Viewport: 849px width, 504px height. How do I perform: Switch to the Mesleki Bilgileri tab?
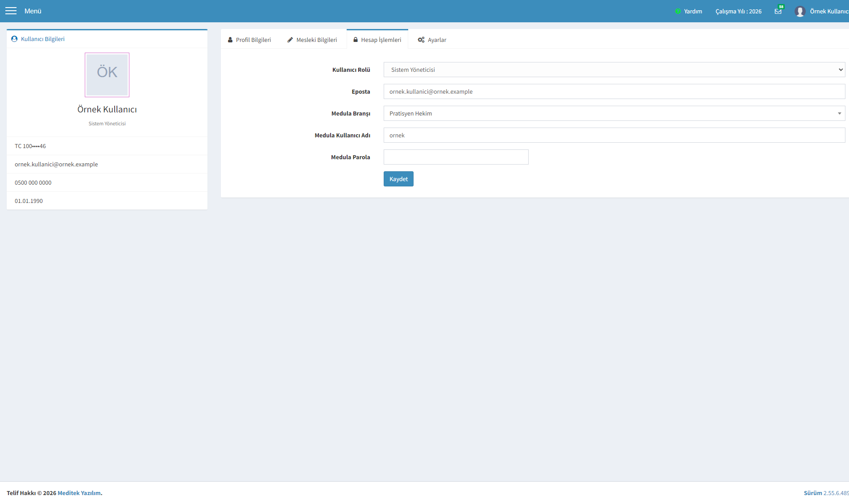[312, 40]
